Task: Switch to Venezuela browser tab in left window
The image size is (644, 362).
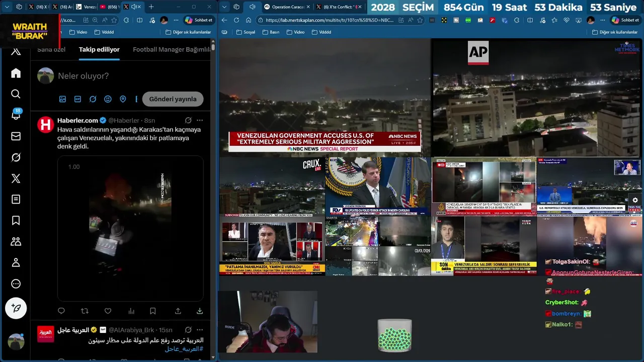Action: 86,7
